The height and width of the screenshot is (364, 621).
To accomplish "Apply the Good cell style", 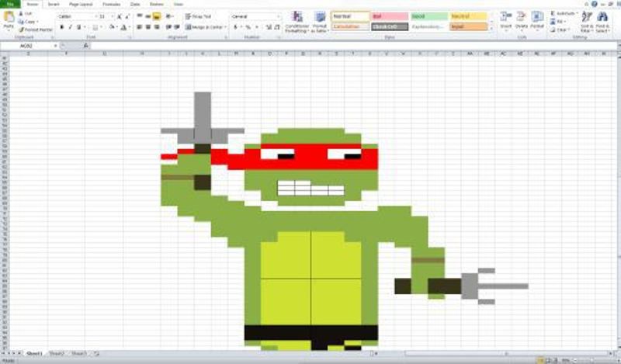I will [x=429, y=16].
